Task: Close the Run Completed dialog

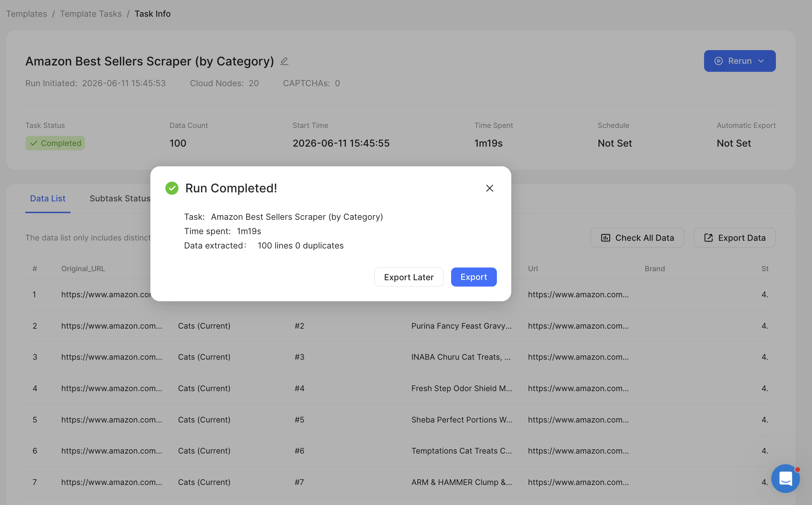Action: click(x=490, y=188)
